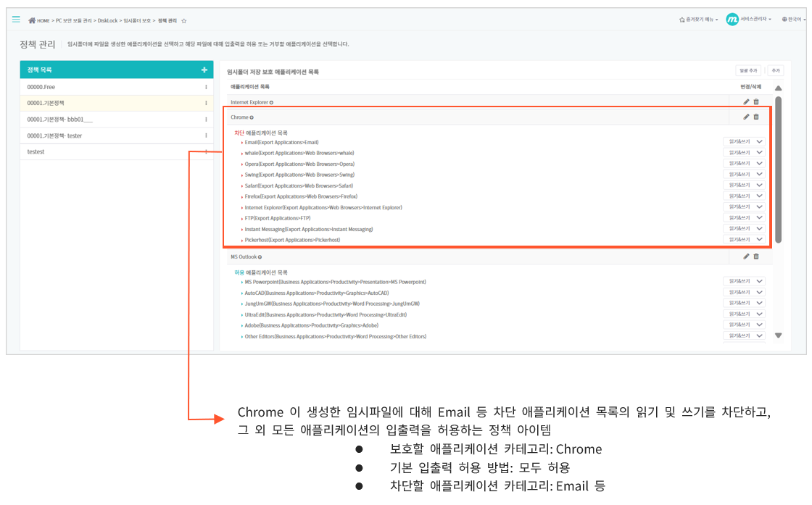Open the permission dropdown for whale
The width and height of the screenshot is (812, 505).
click(744, 153)
